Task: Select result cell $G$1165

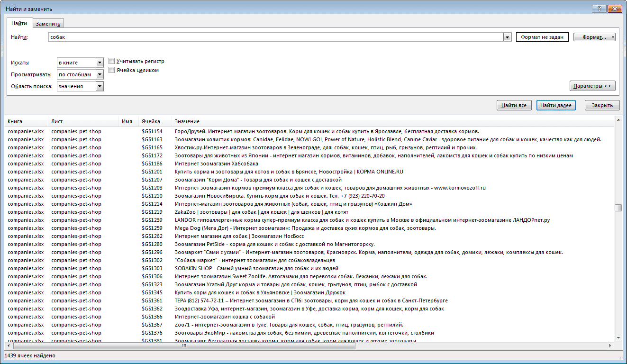Action: point(152,147)
